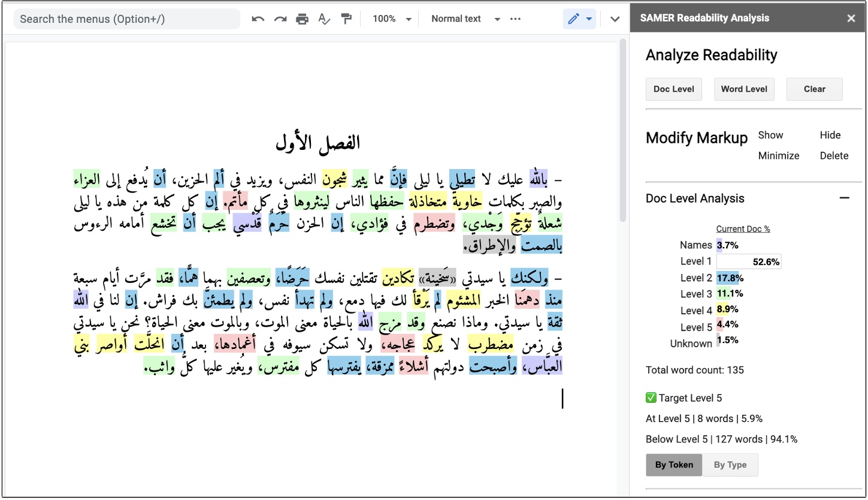Run the spelling and grammar check
This screenshot has height=500, width=868.
(324, 19)
